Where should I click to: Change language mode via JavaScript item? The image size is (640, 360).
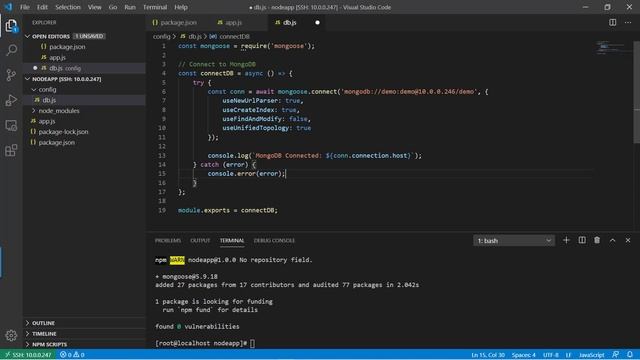[x=591, y=355]
